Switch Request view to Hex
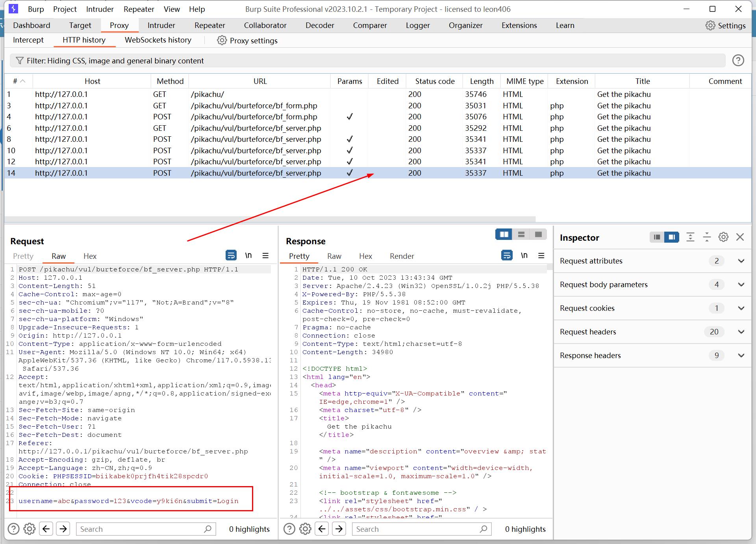 coord(90,256)
